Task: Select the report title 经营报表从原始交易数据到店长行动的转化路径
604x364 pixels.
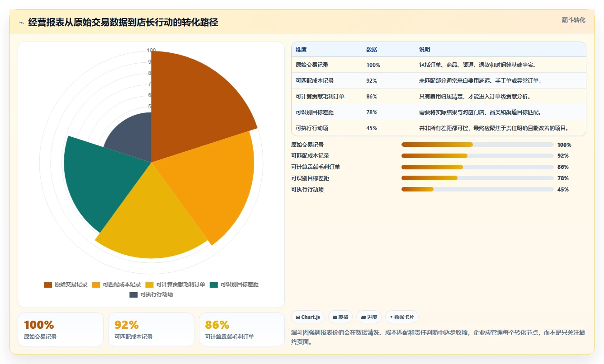Action: 123,22
